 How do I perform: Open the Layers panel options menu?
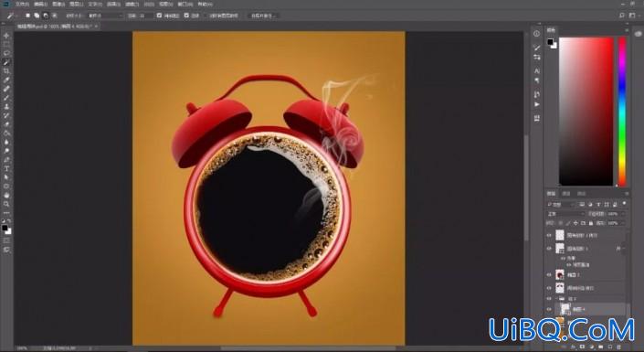(x=627, y=194)
